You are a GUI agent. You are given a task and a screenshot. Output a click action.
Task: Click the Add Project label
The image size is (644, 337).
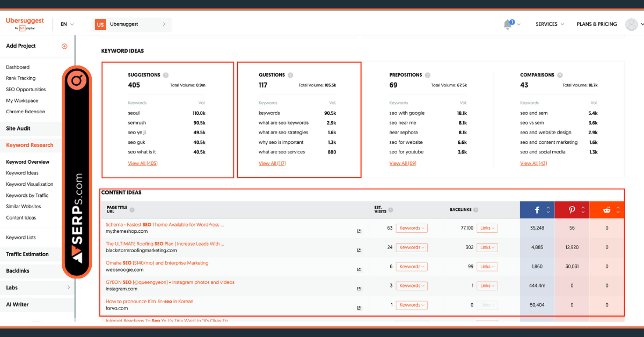point(21,46)
